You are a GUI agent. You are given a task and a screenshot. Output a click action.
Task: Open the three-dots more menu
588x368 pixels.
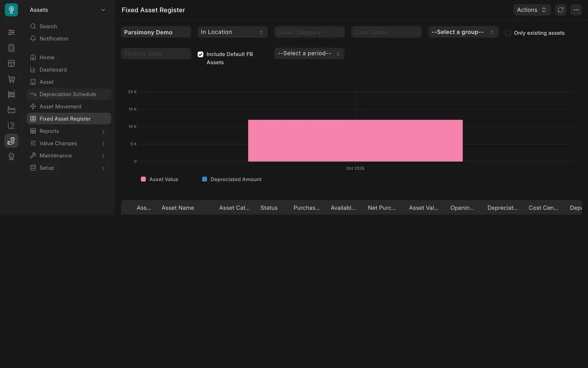click(x=576, y=10)
